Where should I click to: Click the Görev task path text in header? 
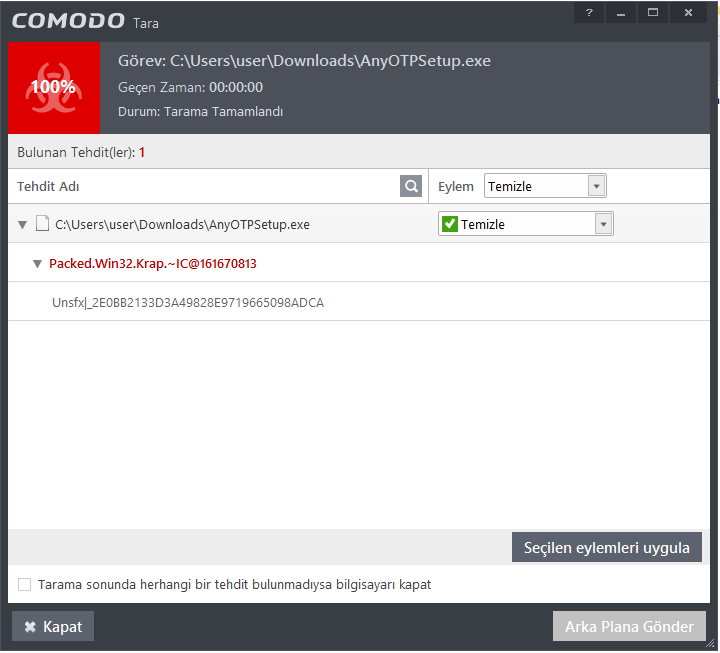point(304,61)
